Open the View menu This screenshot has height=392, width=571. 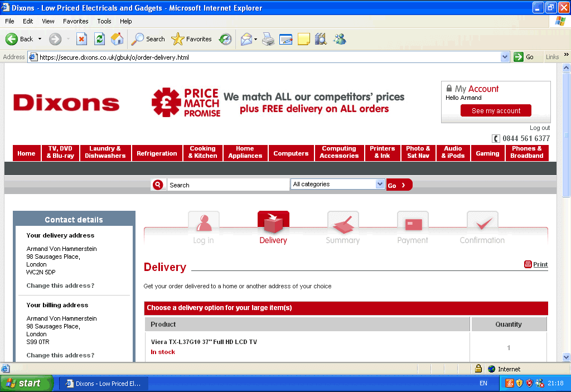pyautogui.click(x=48, y=21)
